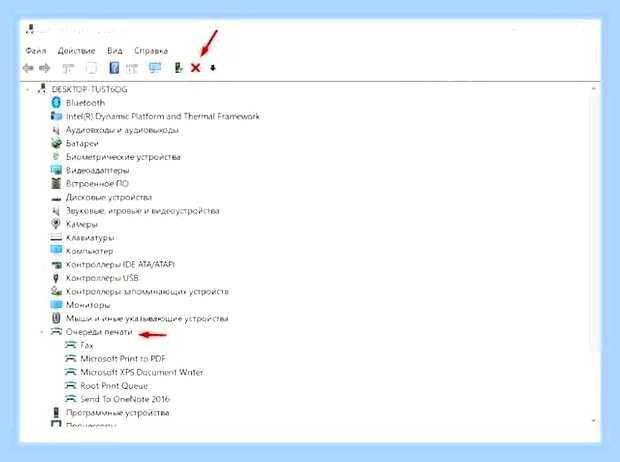
Task: Click the Встроенное ПО firmware chip icon
Action: click(56, 184)
